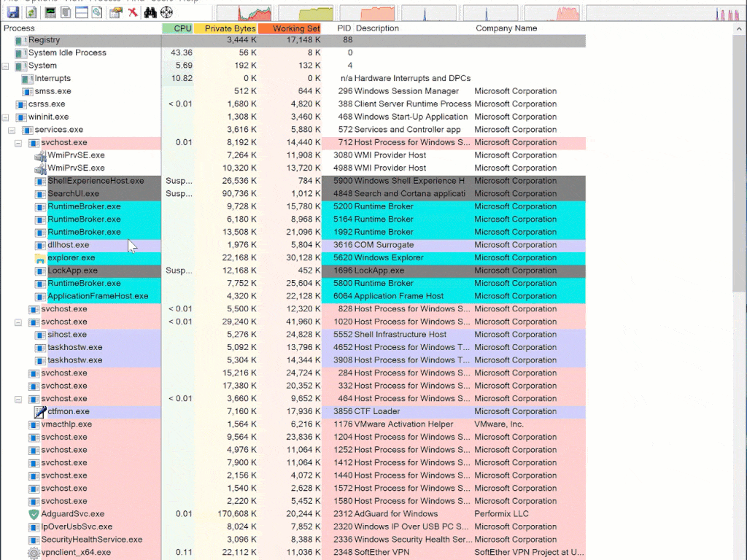Toggle the Show Lower Pane toolbar icon
Viewport: 747px width, 560px height.
tap(82, 12)
